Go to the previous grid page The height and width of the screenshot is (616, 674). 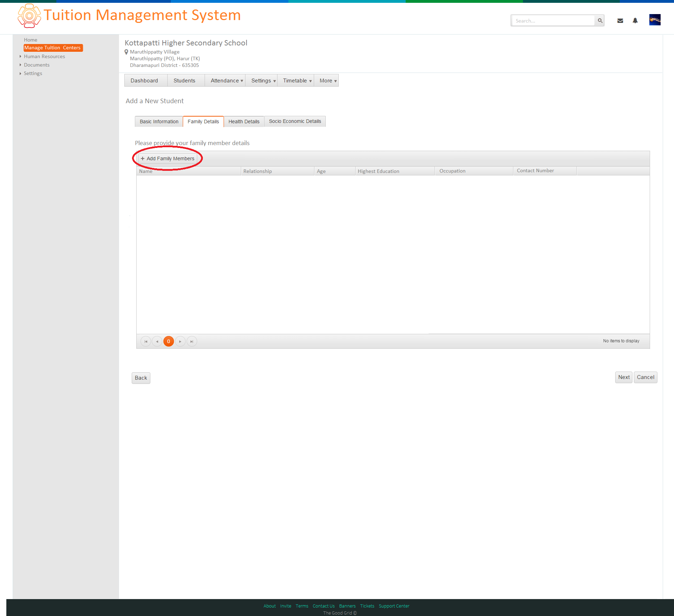pos(157,341)
